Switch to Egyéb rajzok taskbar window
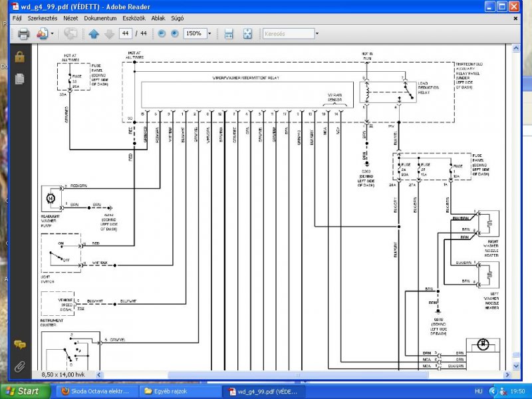Viewport: 532px width, 399px height. click(x=181, y=391)
